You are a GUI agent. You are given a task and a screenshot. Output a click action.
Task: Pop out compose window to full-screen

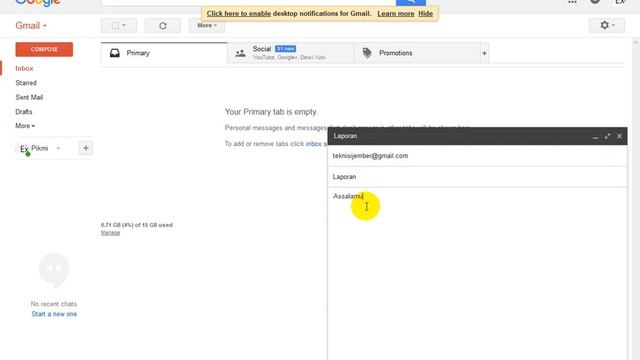coord(607,136)
